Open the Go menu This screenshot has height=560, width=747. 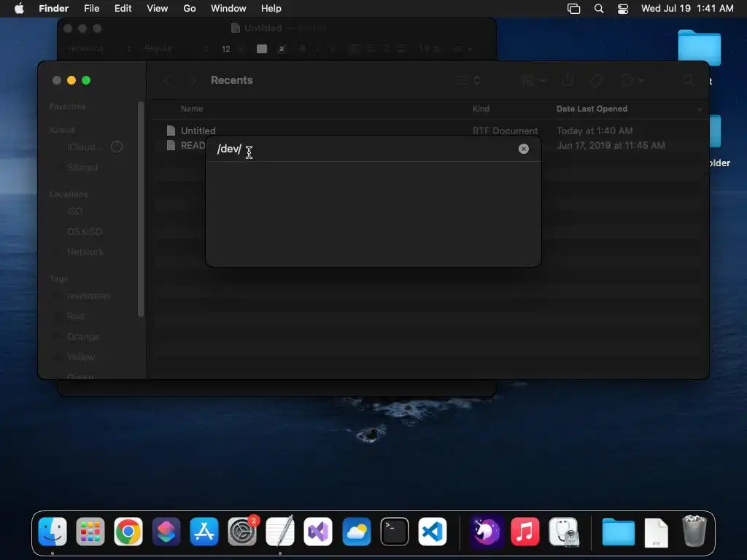tap(190, 8)
